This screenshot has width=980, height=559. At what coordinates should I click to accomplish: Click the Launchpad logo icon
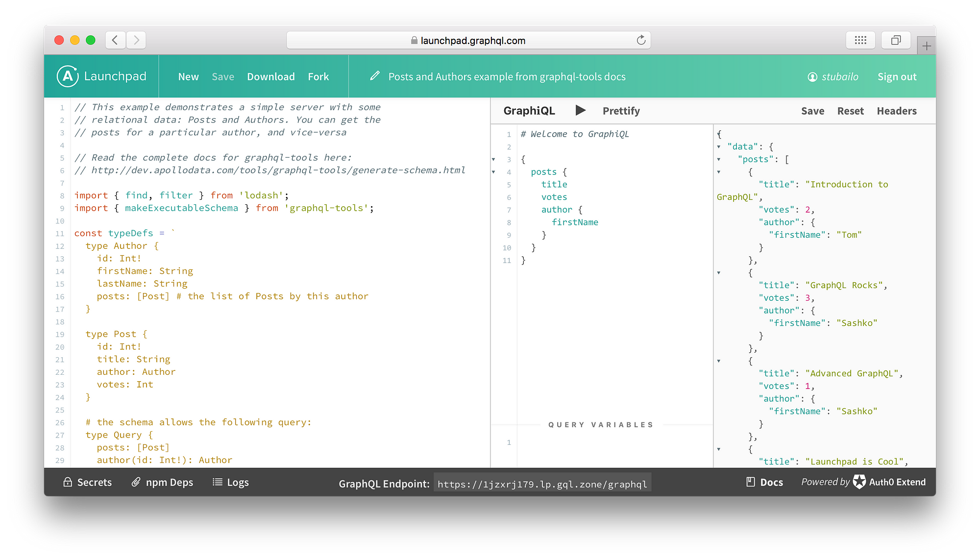pos(67,76)
